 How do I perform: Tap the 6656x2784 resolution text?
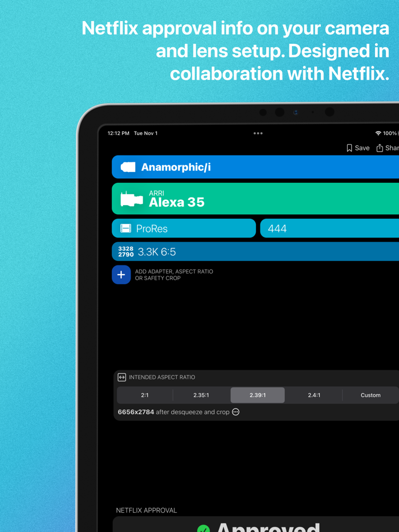(x=136, y=412)
